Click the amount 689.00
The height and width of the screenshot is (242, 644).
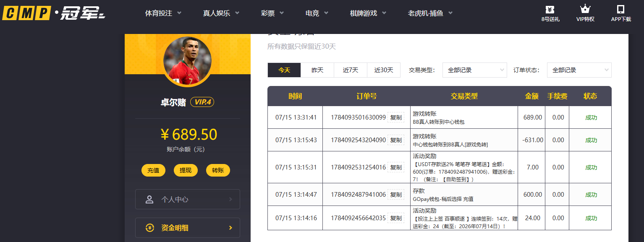532,117
